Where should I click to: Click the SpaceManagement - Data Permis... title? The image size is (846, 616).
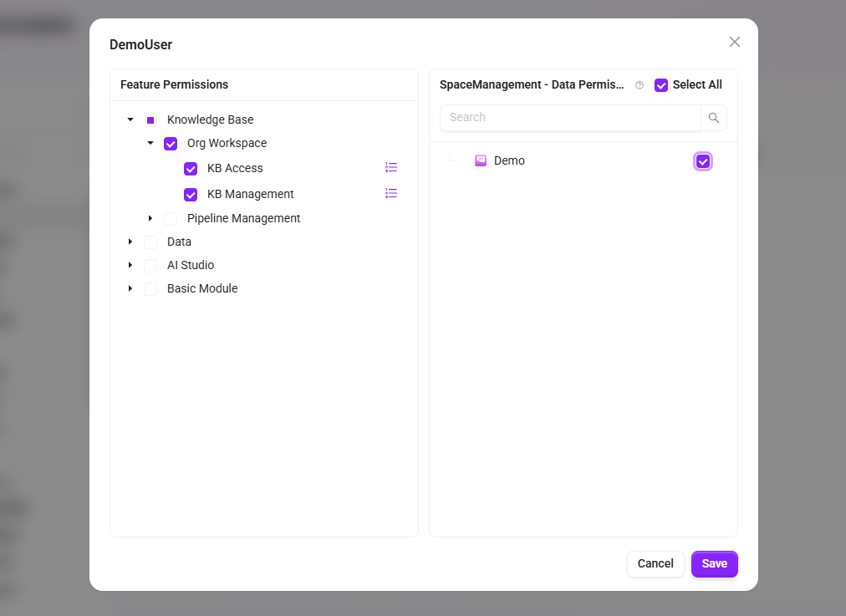click(532, 84)
